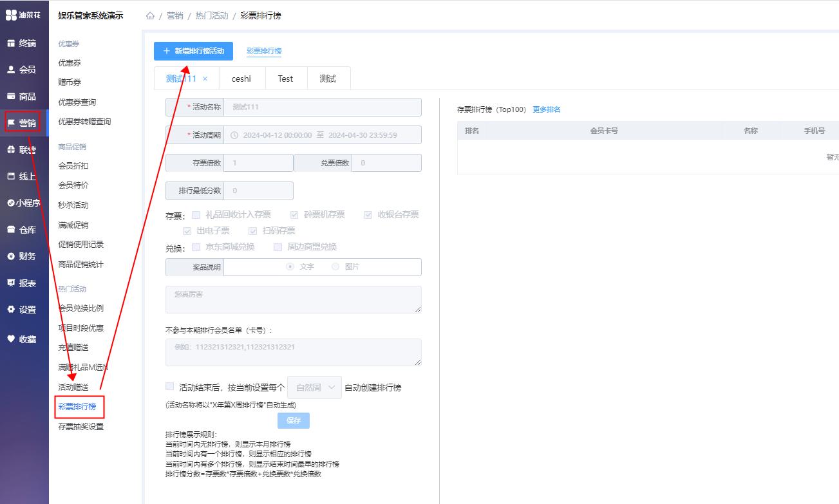Click the activity start date 2024-04-12 field

pos(278,135)
